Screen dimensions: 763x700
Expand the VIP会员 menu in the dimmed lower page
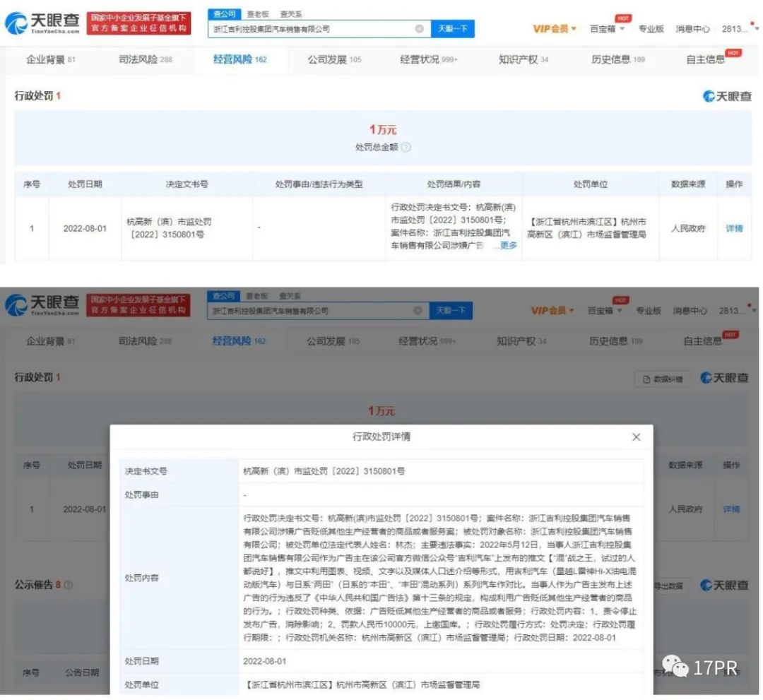[x=552, y=310]
